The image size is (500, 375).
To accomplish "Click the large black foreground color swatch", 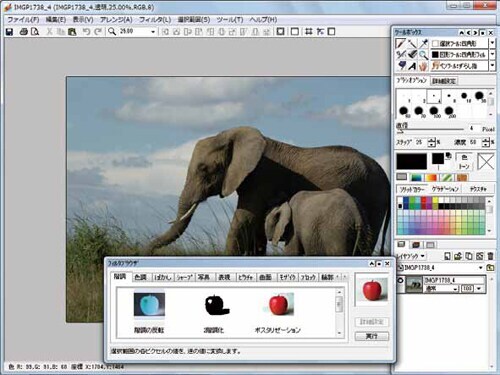I will coord(411,162).
